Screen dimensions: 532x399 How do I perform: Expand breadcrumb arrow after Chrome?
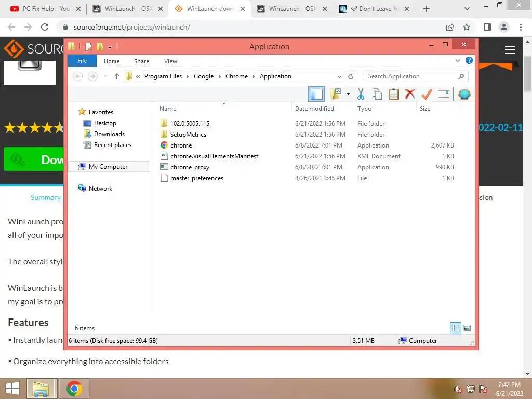pos(254,76)
